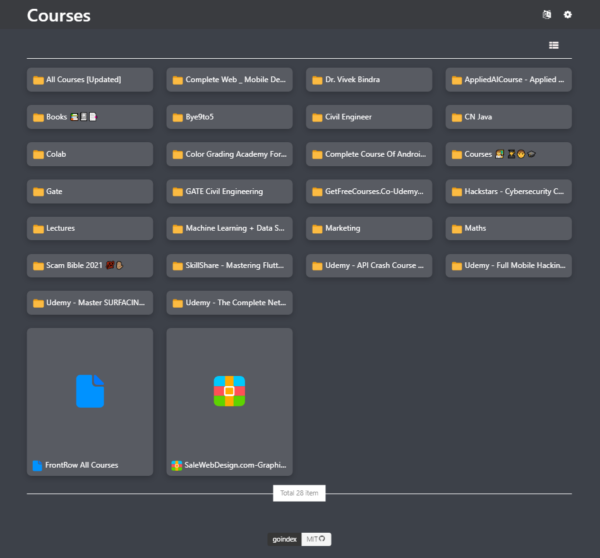The height and width of the screenshot is (558, 600).
Task: Open the Udemy - API Crash Course folder
Action: (369, 266)
